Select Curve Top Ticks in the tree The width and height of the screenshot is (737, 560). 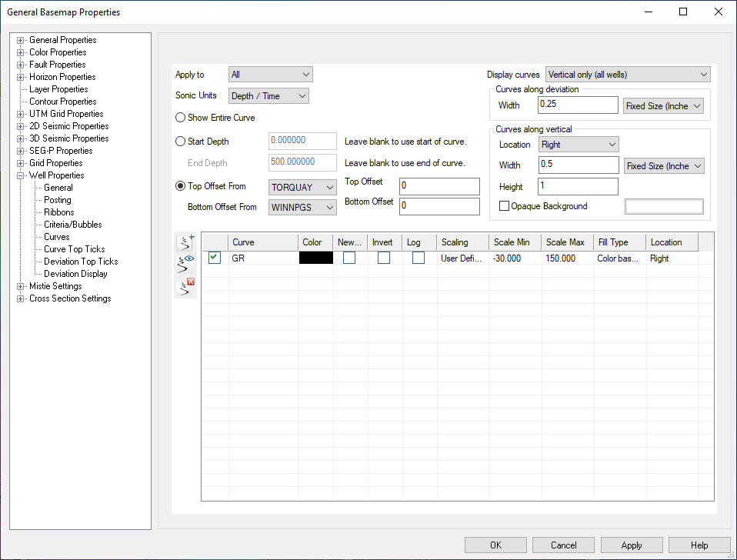pyautogui.click(x=74, y=249)
